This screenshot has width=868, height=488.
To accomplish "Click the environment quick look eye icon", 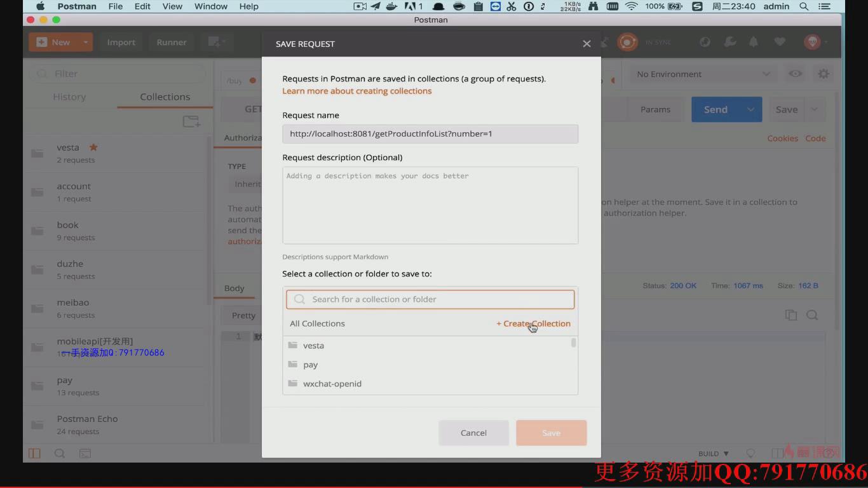I will (x=795, y=74).
